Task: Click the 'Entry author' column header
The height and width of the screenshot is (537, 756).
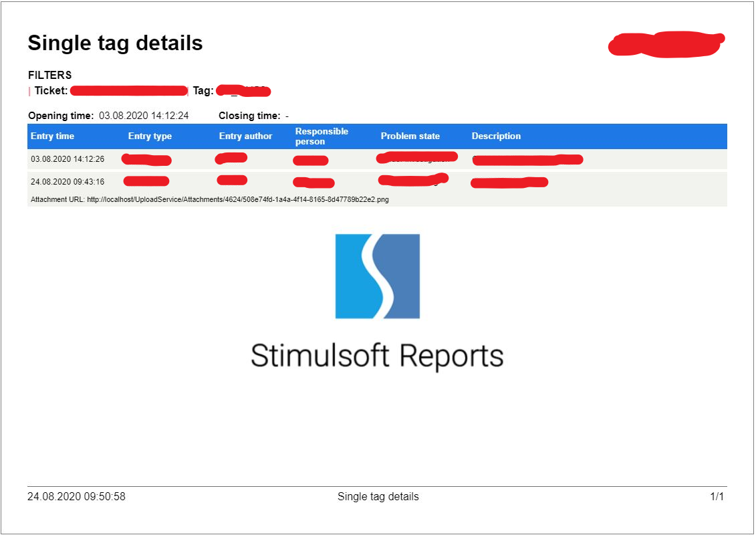Action: pyautogui.click(x=245, y=136)
